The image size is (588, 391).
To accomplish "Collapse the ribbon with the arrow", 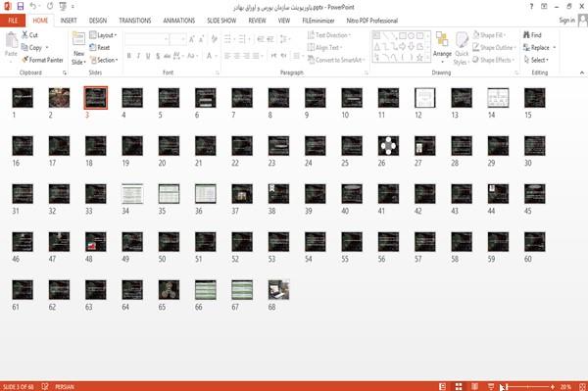I will [582, 73].
